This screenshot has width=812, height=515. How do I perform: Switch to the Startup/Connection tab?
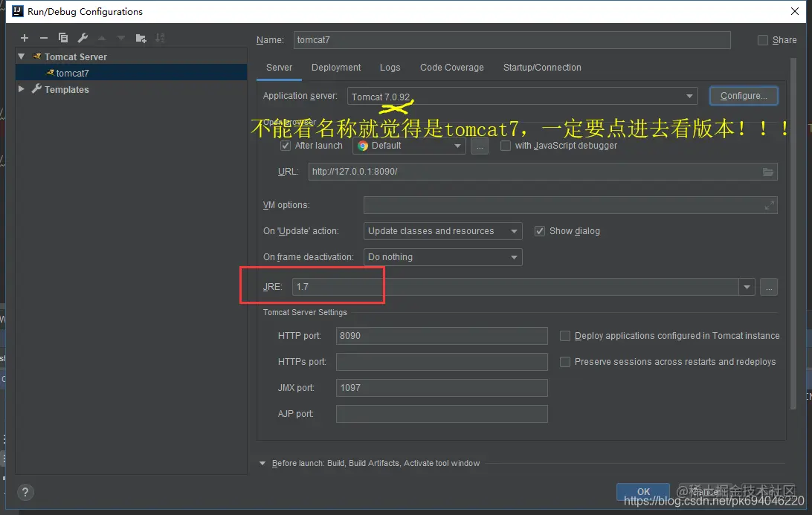tap(542, 68)
